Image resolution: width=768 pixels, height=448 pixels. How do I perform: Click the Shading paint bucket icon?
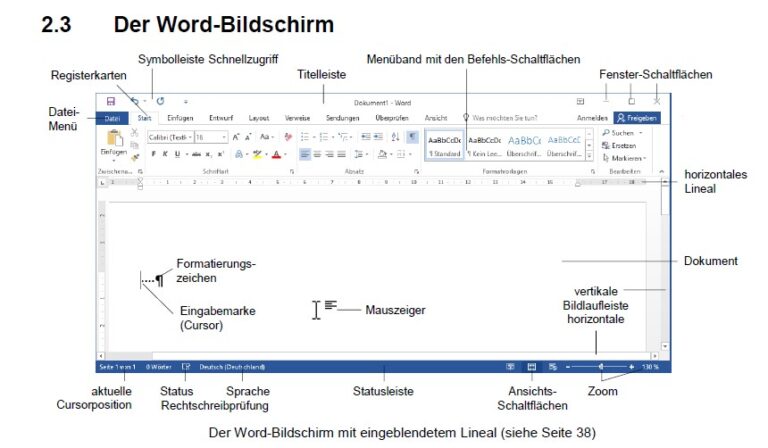point(383,154)
